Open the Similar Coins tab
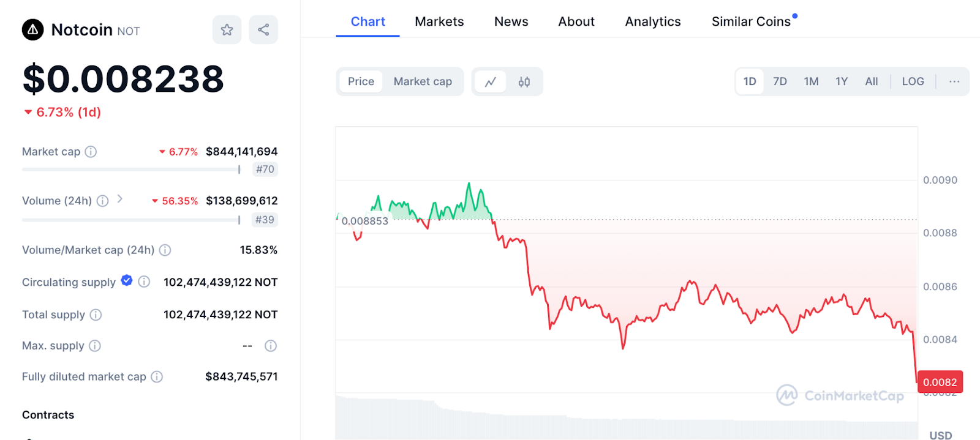Screen dimensions: 980x440 (751, 21)
